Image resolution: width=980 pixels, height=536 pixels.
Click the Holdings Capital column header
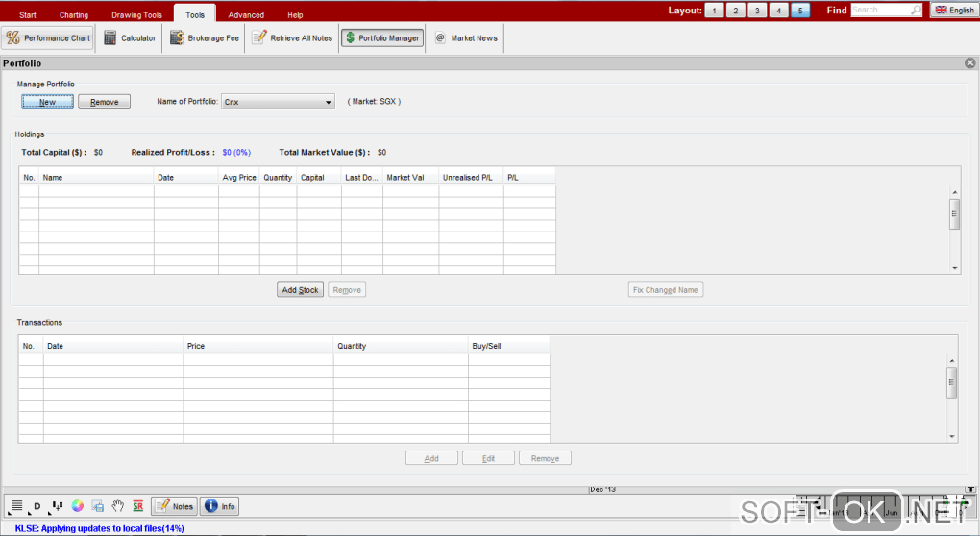[x=319, y=178]
